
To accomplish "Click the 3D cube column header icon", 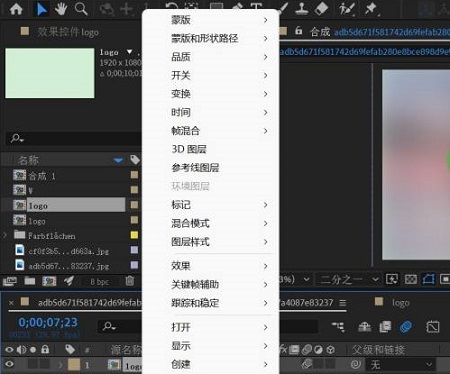I will (330, 350).
